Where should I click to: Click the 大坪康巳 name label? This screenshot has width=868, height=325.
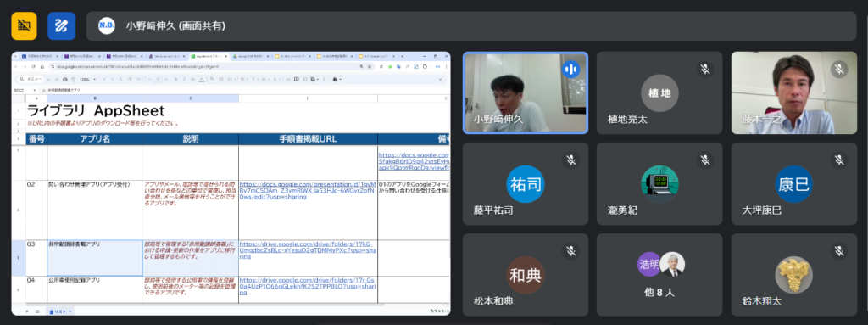coord(762,210)
